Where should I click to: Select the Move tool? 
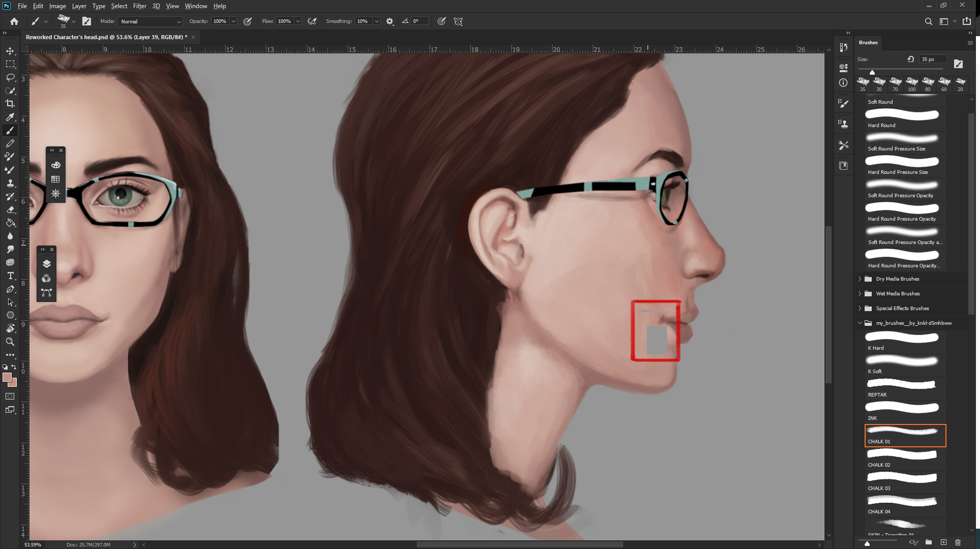point(10,51)
